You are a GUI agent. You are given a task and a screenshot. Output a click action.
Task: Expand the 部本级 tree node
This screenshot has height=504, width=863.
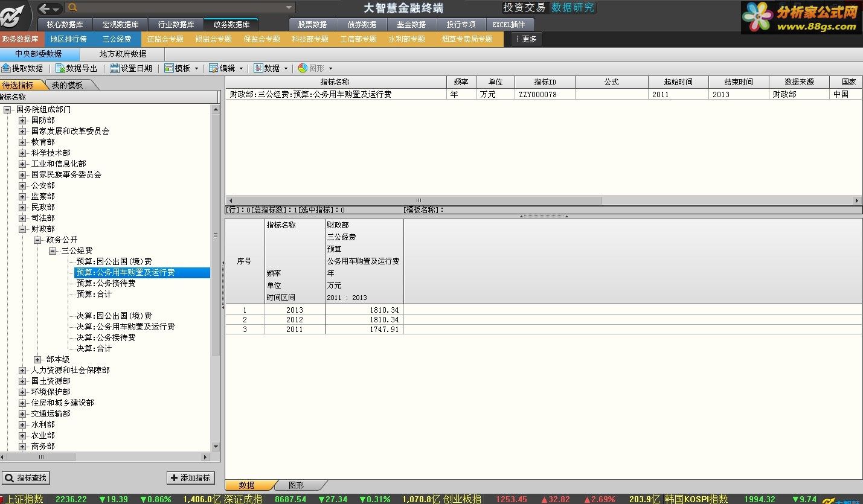pos(37,359)
